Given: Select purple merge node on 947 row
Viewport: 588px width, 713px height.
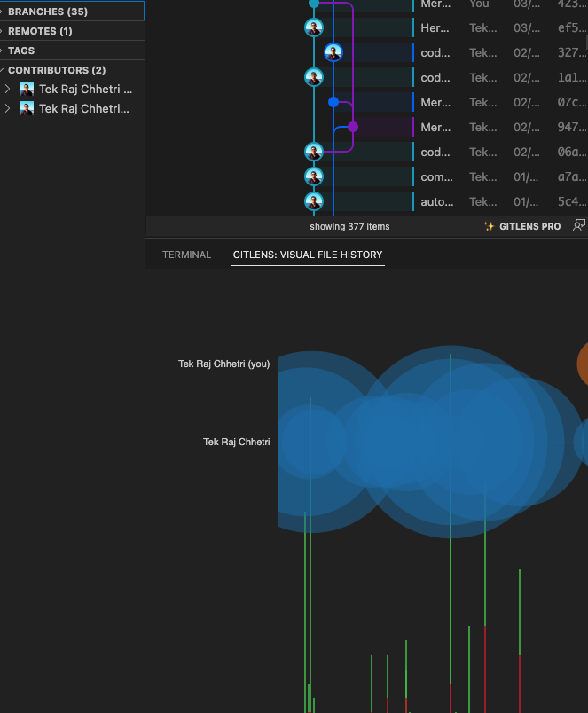Looking at the screenshot, I should [x=353, y=127].
